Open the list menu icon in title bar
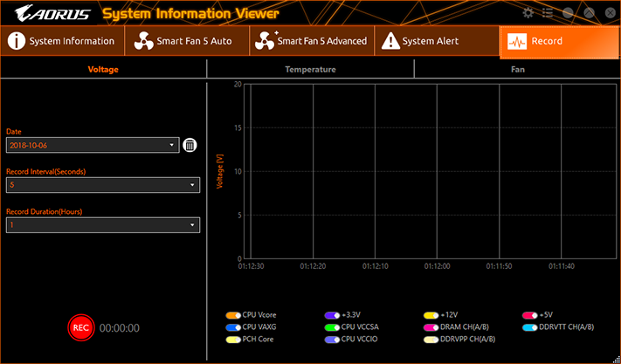 pyautogui.click(x=548, y=13)
